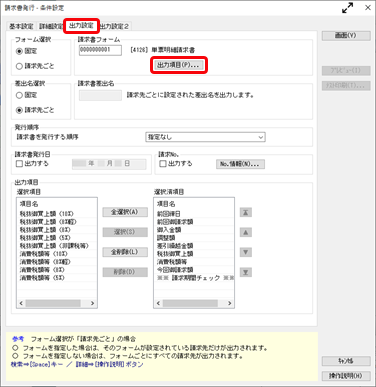Switch to 出力設定 tab
This screenshot has width=376, height=387.
tap(81, 26)
